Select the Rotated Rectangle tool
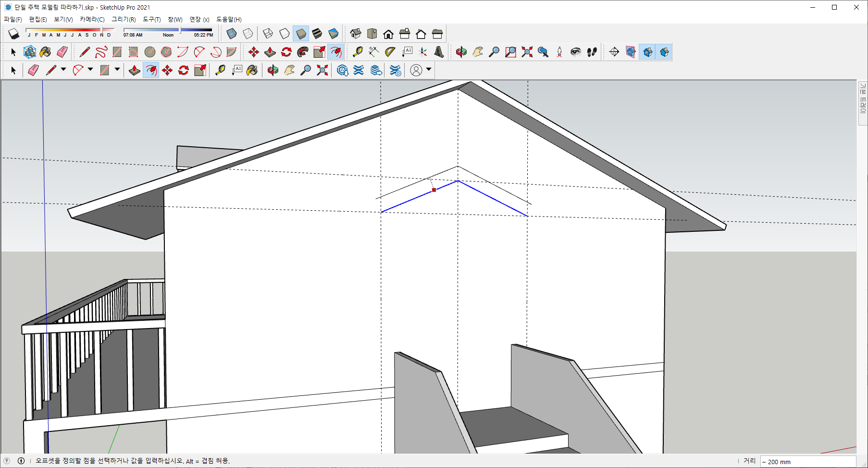The image size is (868, 468). coord(134,52)
